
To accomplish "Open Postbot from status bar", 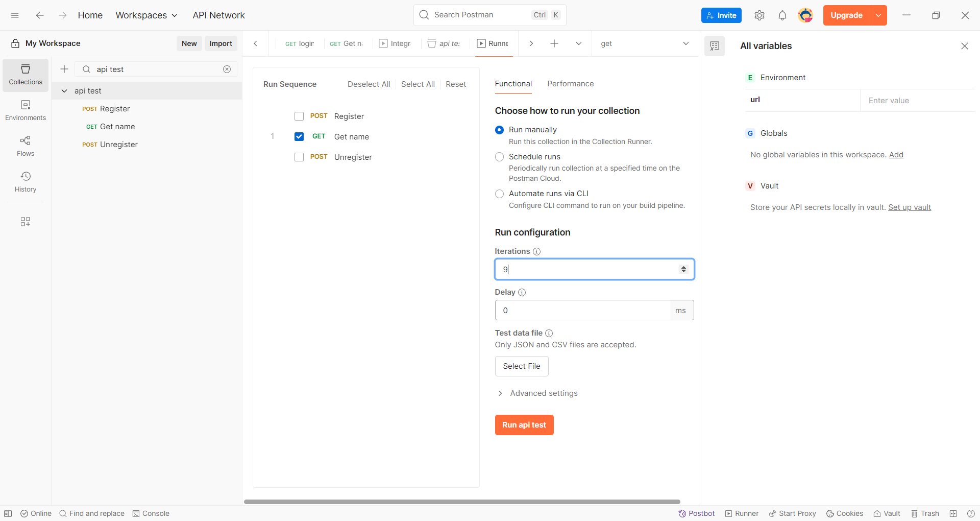I will click(x=697, y=513).
